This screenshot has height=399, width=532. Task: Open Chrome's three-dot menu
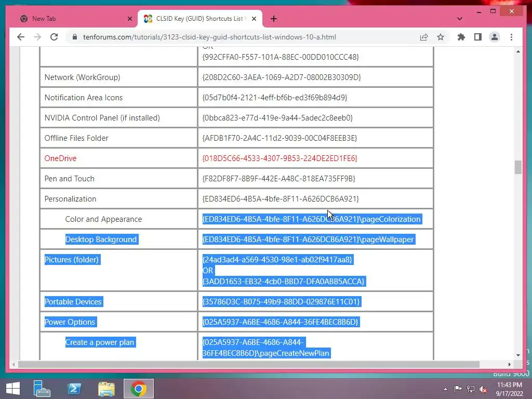(x=511, y=37)
